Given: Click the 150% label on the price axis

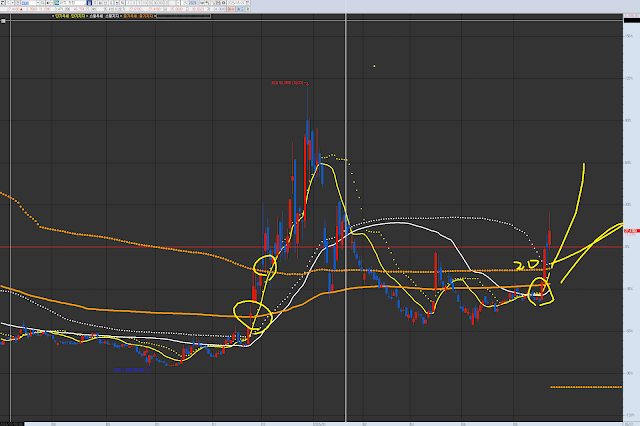Looking at the screenshot, I should click(629, 36).
